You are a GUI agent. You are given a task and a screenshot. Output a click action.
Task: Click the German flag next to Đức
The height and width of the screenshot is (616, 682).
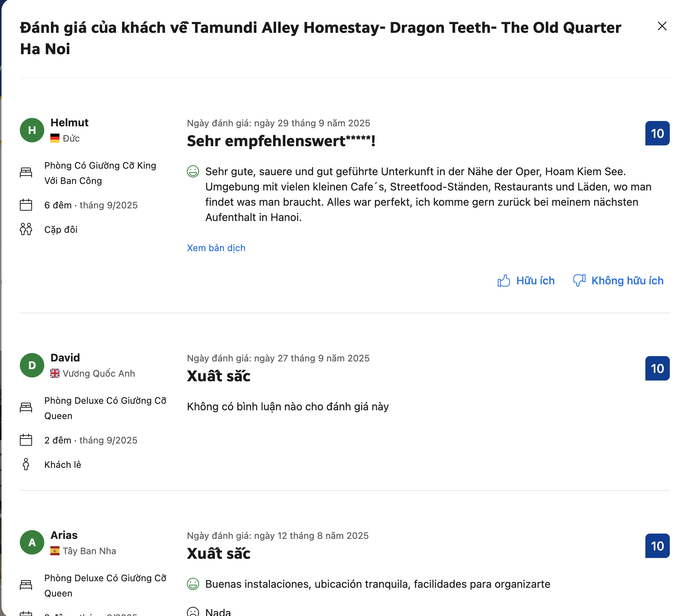coord(55,138)
